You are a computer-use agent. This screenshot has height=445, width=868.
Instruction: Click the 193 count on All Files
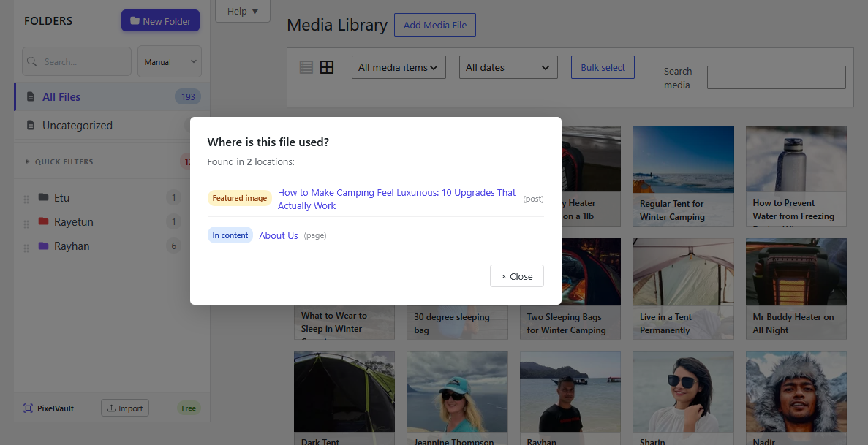click(x=188, y=97)
